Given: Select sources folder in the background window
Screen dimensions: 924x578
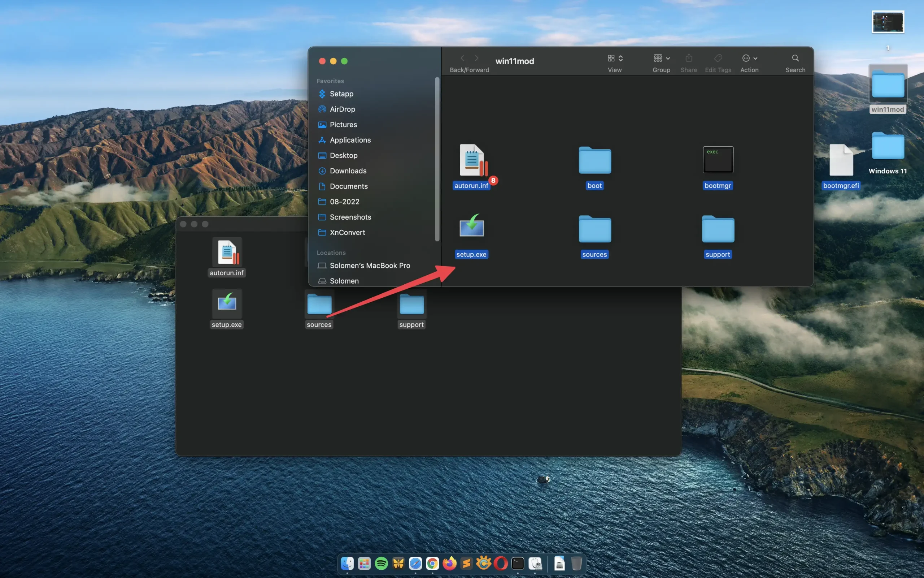Looking at the screenshot, I should click(319, 310).
